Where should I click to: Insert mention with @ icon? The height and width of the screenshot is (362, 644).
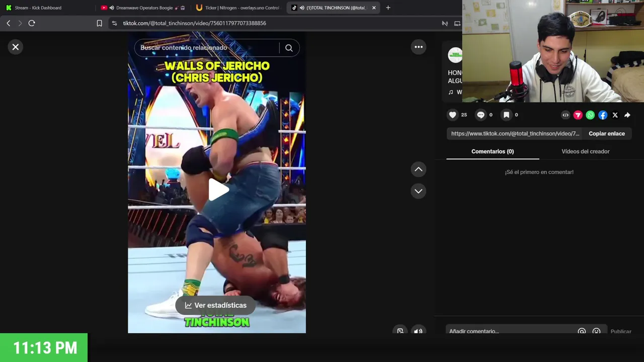pos(582,331)
